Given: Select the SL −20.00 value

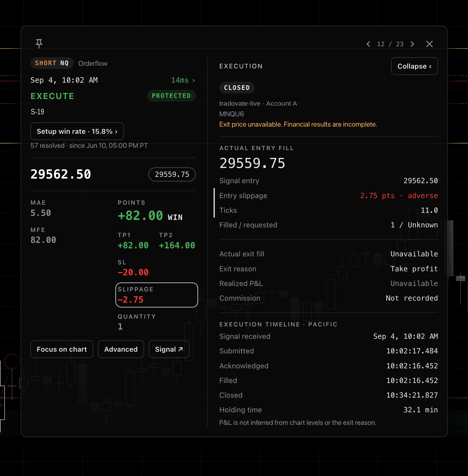Looking at the screenshot, I should tap(133, 272).
